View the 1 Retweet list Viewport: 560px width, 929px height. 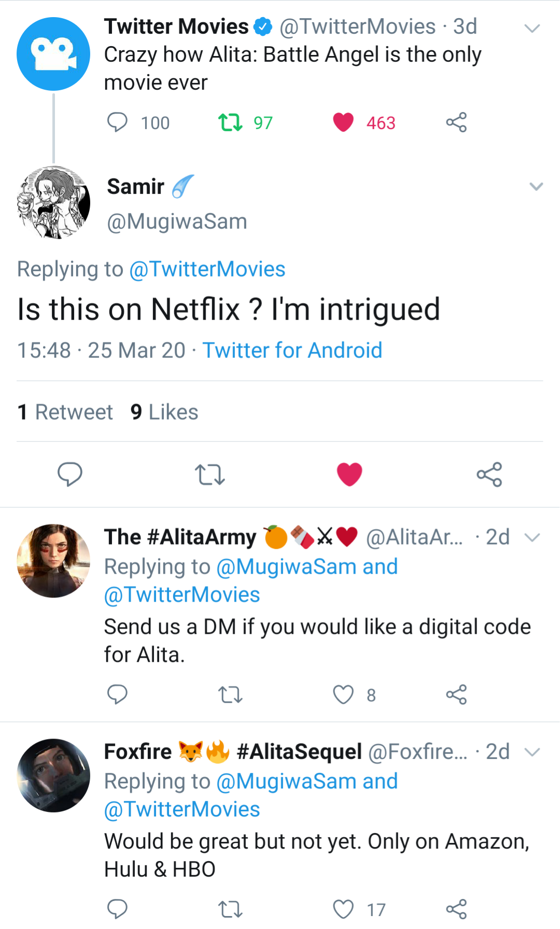click(65, 412)
